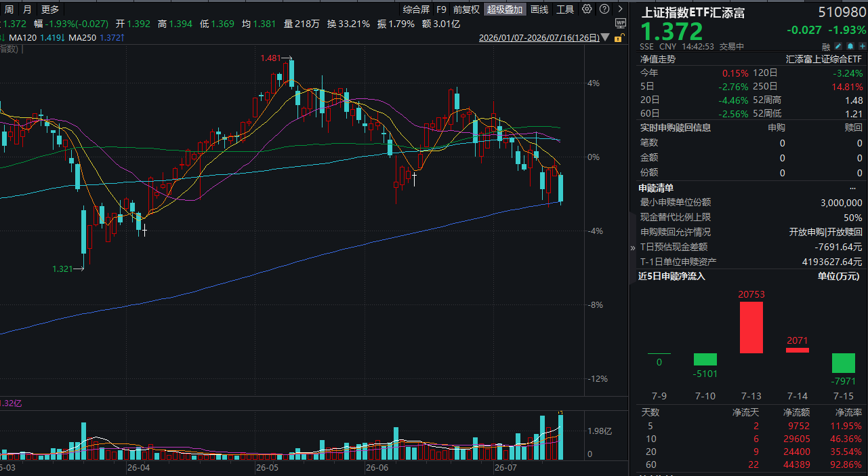Click the WP monitor icon
The width and height of the screenshot is (868, 476).
pos(621,22)
